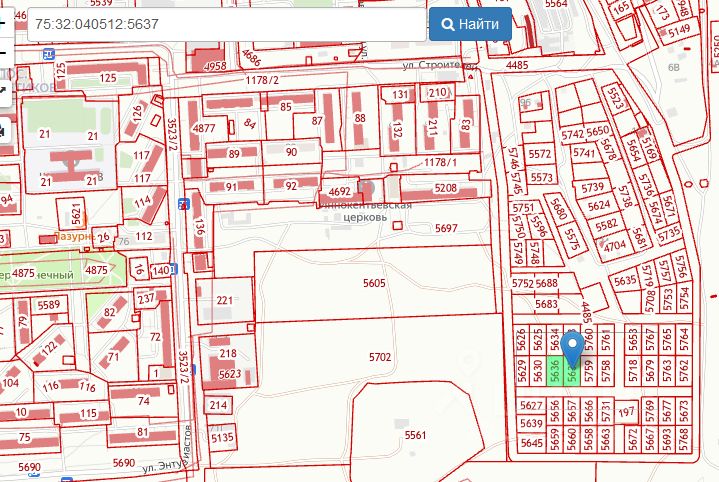Select the building parcel 74
Screen dimensions: 719x482
coord(144,401)
